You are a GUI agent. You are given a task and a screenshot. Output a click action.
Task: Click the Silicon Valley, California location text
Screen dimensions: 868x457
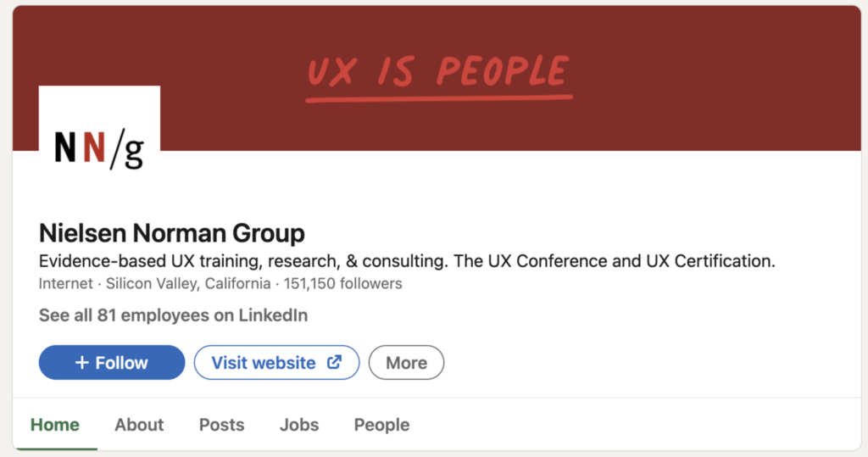pos(188,283)
